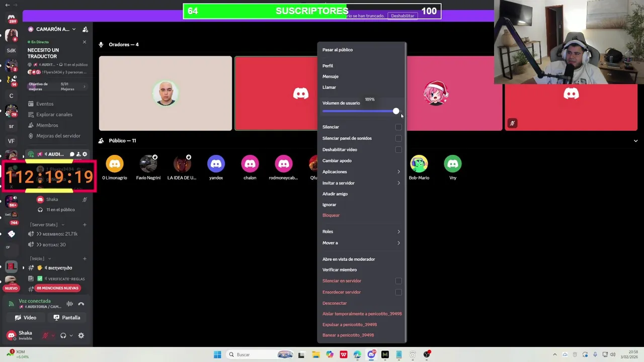The height and width of the screenshot is (362, 644).
Task: Open AUDITORIA channel settings gear
Action: tap(85, 154)
